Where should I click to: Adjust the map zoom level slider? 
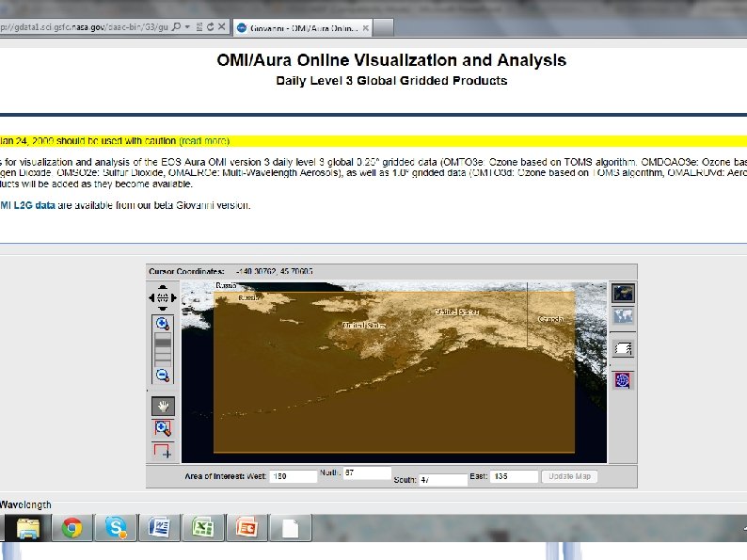pos(163,349)
